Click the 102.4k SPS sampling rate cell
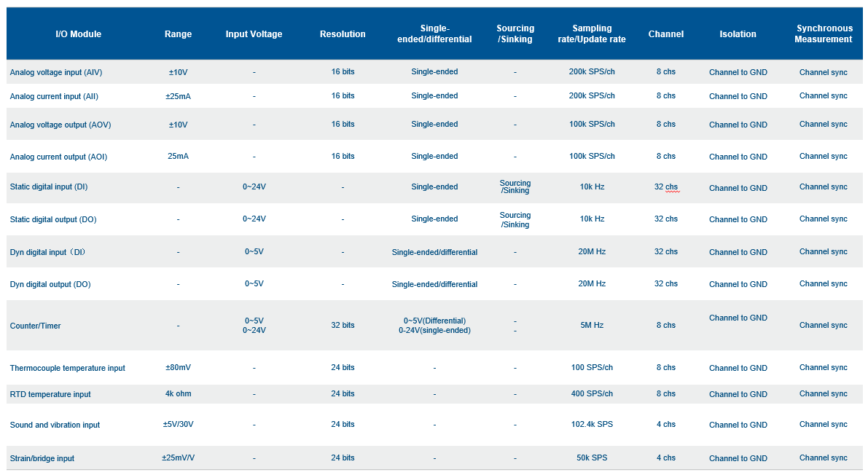 tap(592, 425)
